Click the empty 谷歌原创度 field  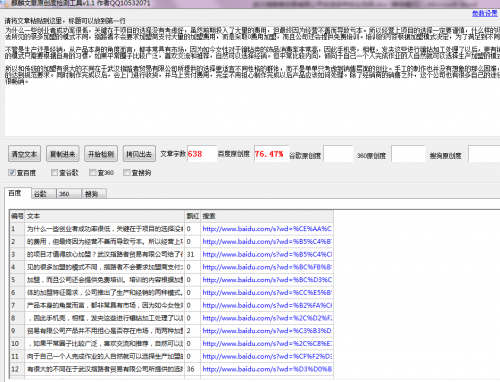[338, 154]
